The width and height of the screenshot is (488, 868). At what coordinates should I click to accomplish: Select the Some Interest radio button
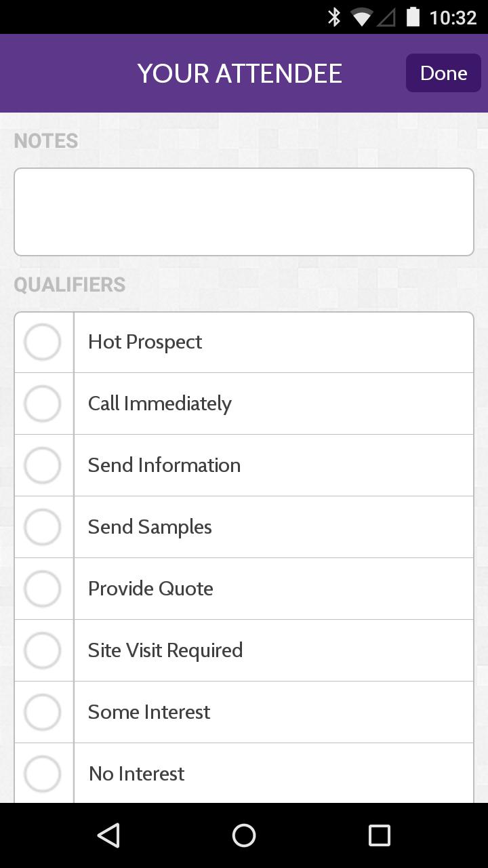click(43, 712)
